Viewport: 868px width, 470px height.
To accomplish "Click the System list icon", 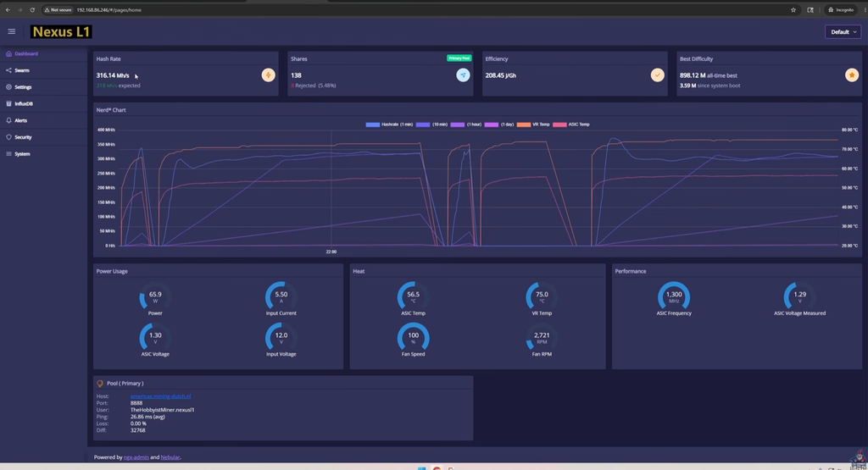I will [8, 154].
